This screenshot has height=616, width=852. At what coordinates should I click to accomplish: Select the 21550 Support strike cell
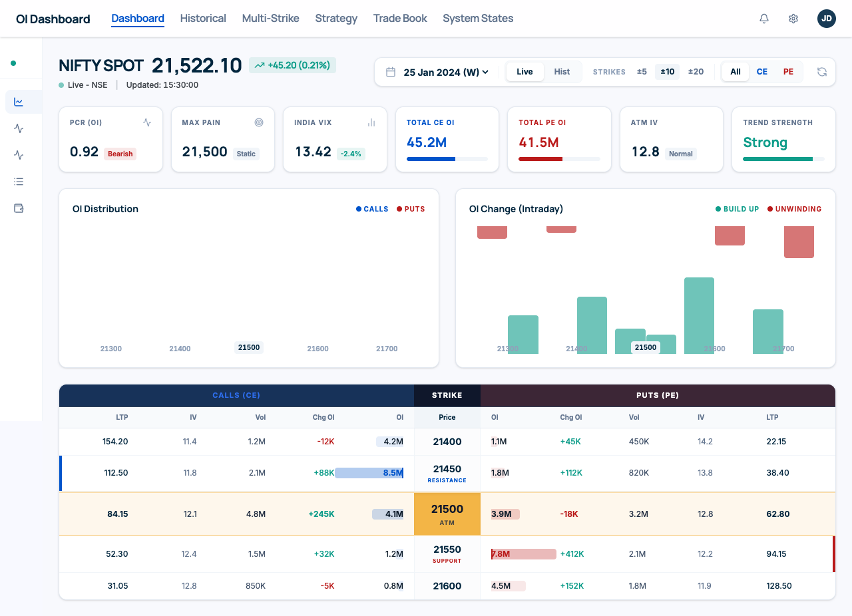(447, 554)
